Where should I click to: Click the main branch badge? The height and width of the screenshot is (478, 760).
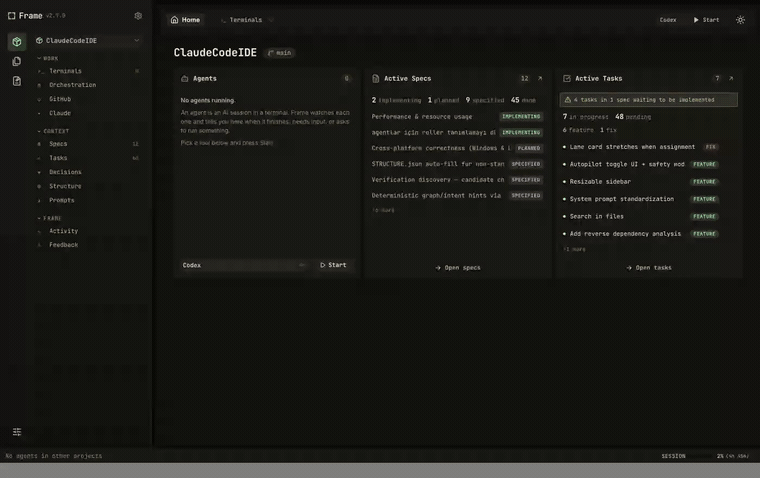click(x=280, y=53)
